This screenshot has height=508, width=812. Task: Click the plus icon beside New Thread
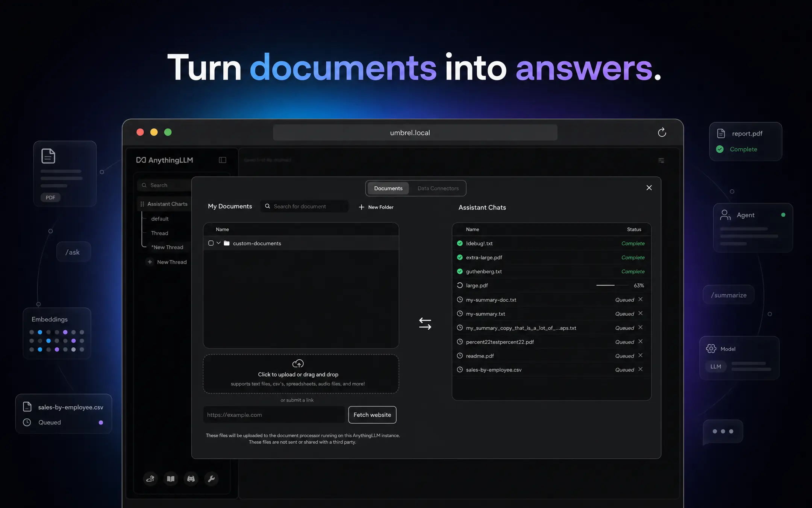click(150, 262)
